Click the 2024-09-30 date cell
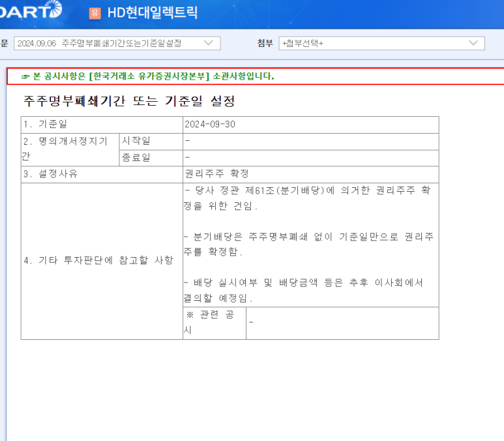 point(209,125)
